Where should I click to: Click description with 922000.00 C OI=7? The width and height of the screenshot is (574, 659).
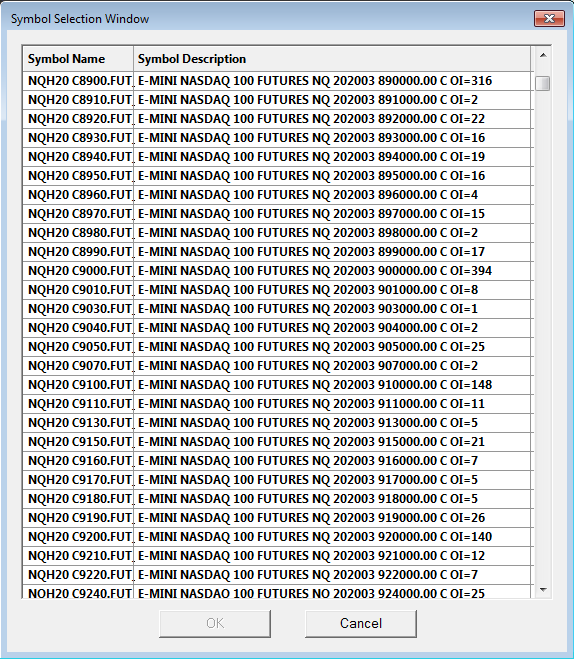[332, 575]
